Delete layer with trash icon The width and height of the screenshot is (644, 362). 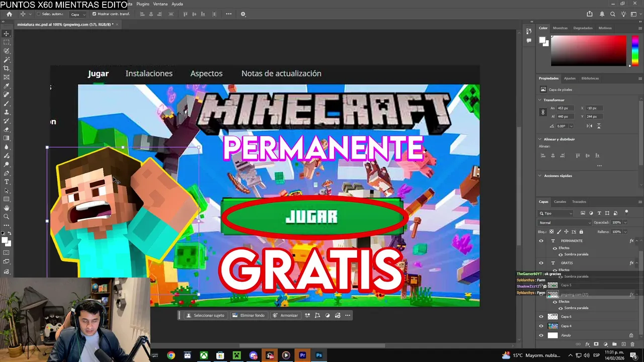[632, 344]
